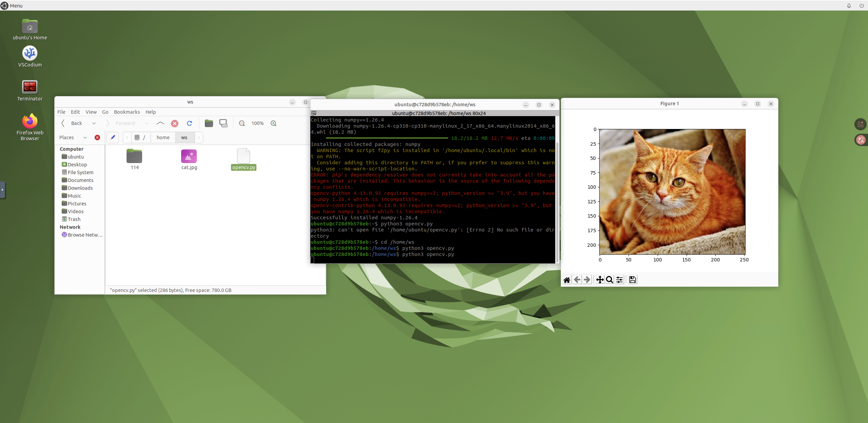
Task: Reload the current ws folder
Action: (190, 123)
